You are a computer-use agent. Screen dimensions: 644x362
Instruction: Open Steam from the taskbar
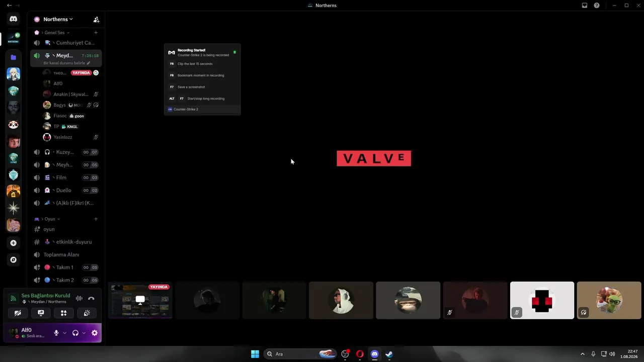click(389, 354)
